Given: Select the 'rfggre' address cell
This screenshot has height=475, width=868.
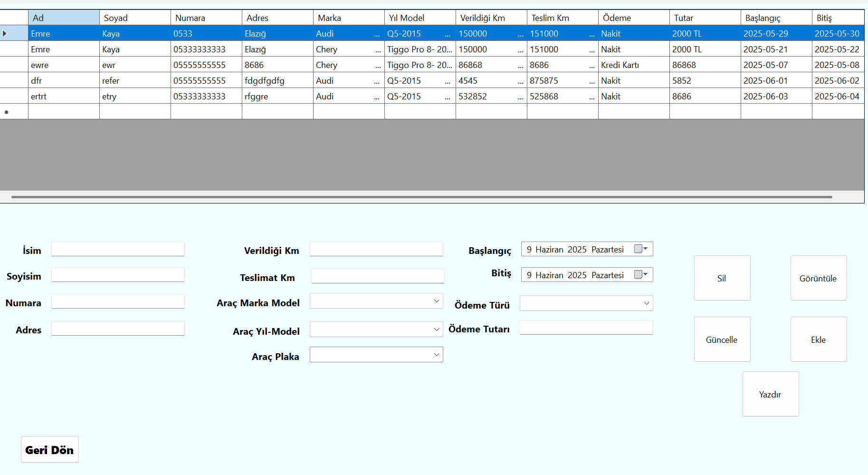Looking at the screenshot, I should pos(278,96).
